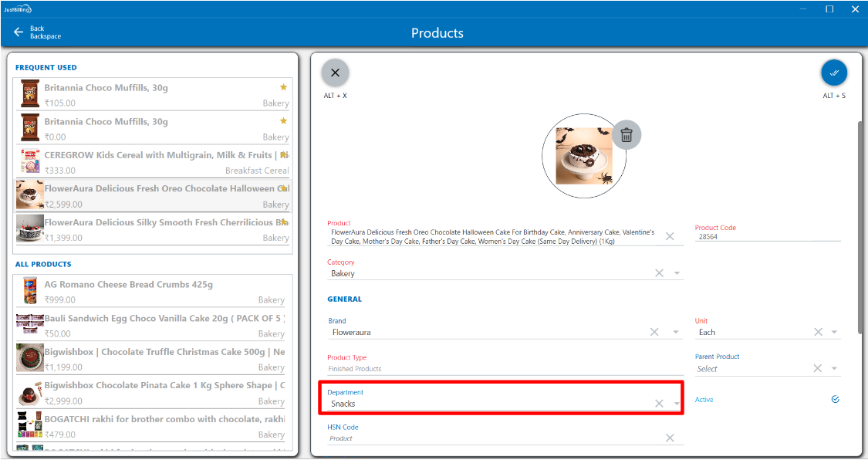The width and height of the screenshot is (868, 460).
Task: Toggle favorite star on first Britannia Choco Muffills
Action: point(283,87)
